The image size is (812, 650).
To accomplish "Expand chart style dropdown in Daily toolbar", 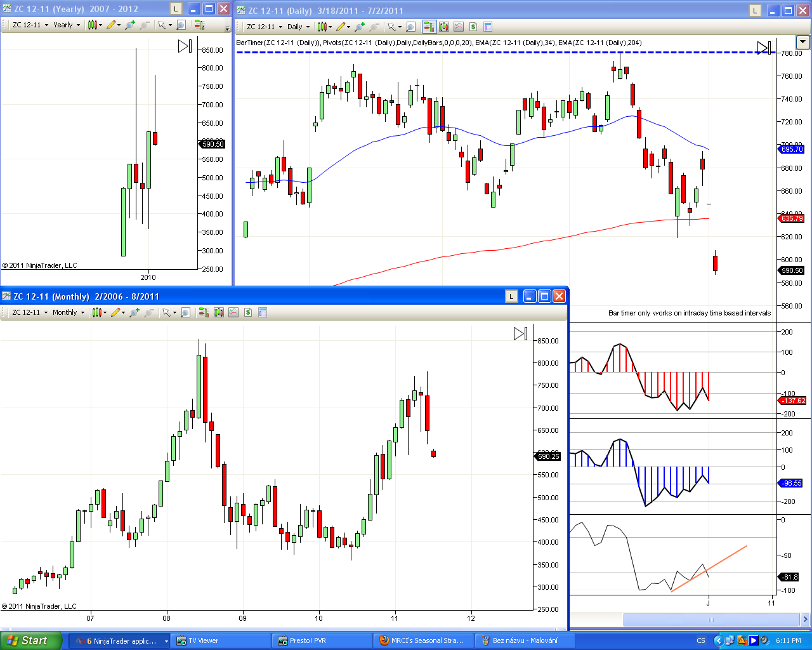I will pyautogui.click(x=331, y=27).
